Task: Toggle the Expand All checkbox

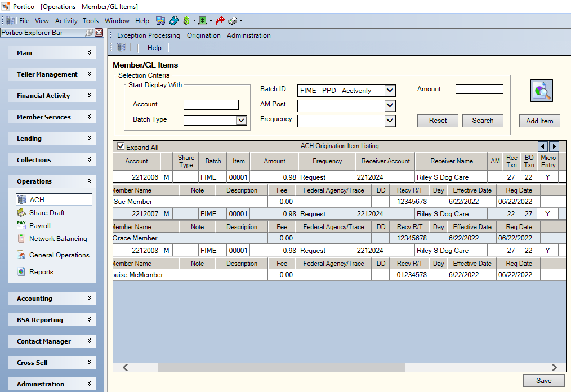Action: (x=121, y=146)
